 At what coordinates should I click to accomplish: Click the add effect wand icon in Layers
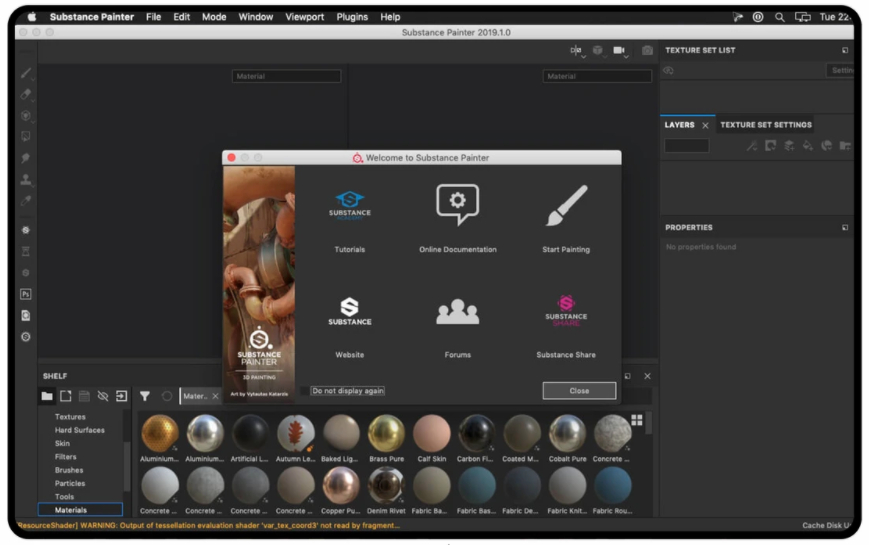coord(752,146)
